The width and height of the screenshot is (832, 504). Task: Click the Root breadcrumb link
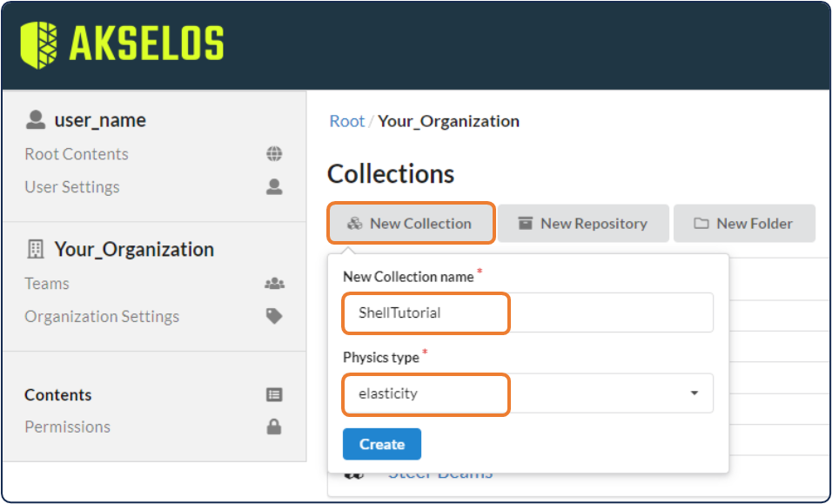[x=347, y=121]
